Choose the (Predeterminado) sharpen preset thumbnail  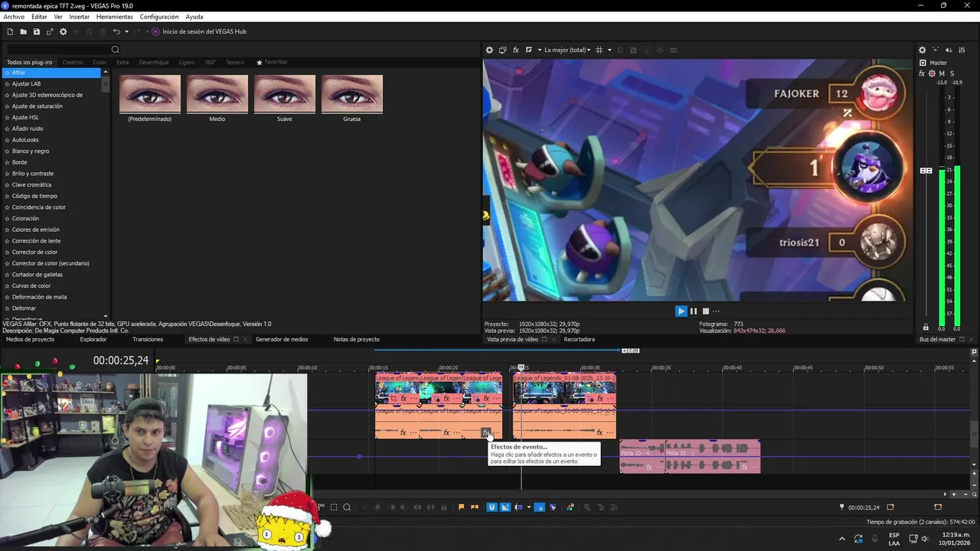[150, 93]
